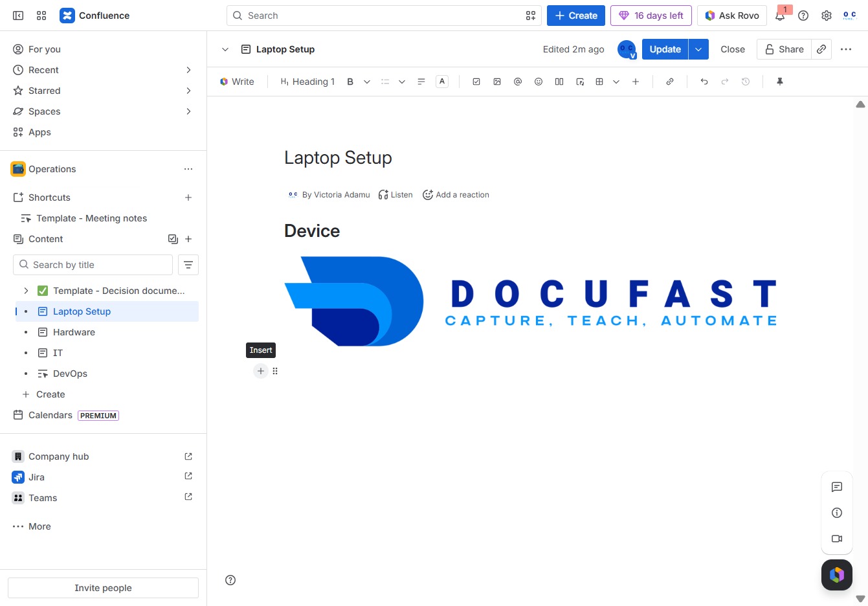868x606 pixels.
Task: Copy page link with the chain icon
Action: click(821, 49)
